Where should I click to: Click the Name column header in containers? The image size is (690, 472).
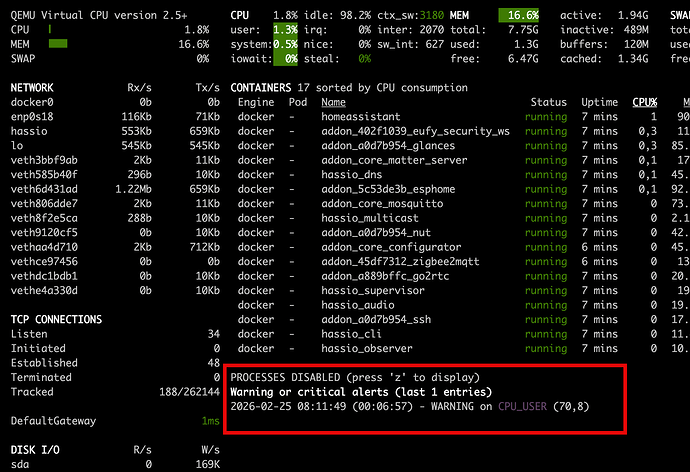[x=333, y=102]
